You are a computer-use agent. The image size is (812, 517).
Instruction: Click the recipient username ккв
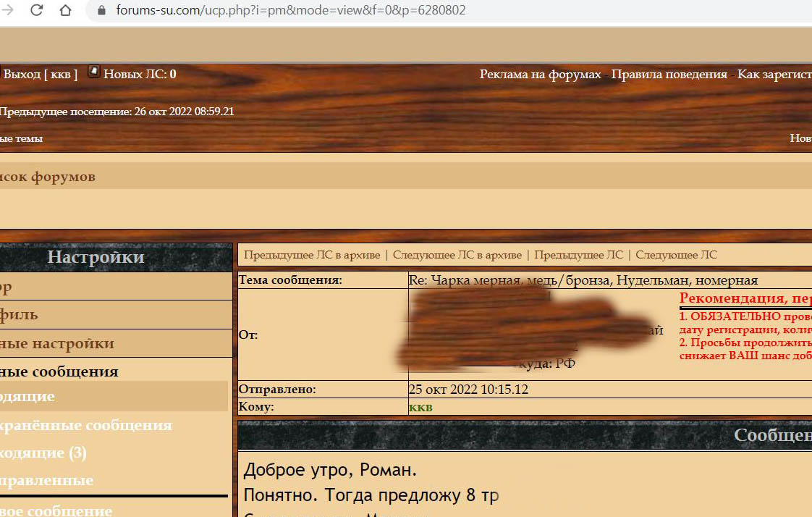pos(420,407)
